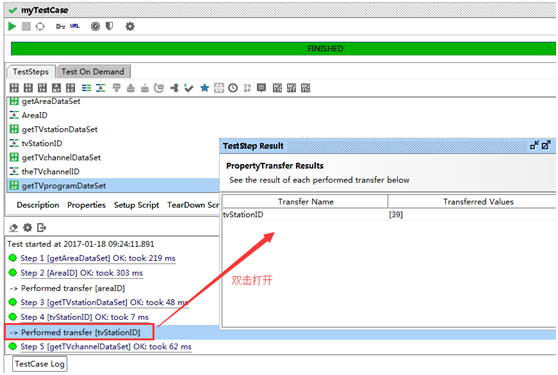Switch to the TestSteps tab

(x=31, y=72)
